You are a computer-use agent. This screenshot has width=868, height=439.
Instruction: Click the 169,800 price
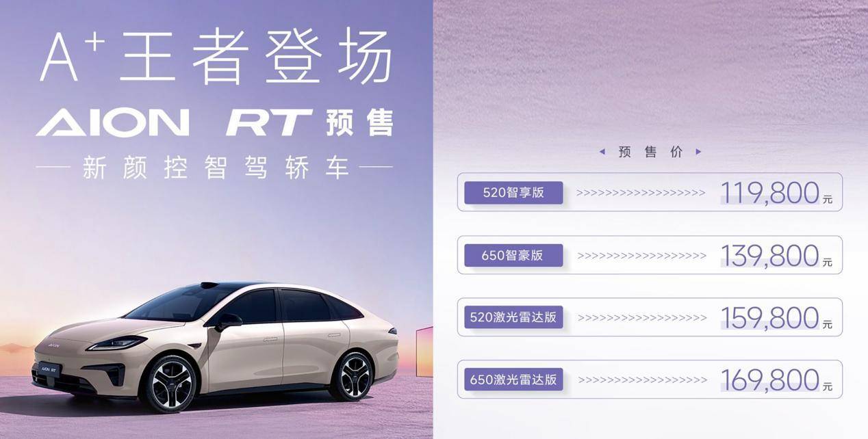tap(770, 380)
